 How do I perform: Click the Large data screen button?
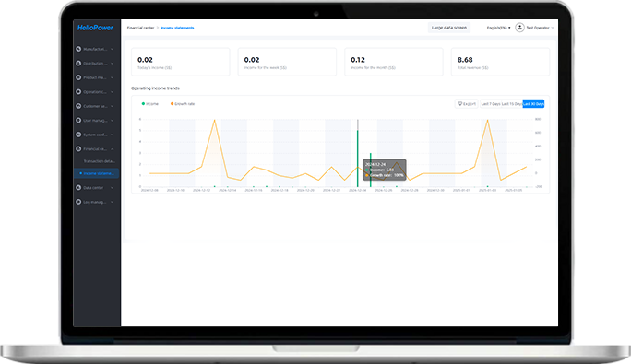tap(449, 28)
